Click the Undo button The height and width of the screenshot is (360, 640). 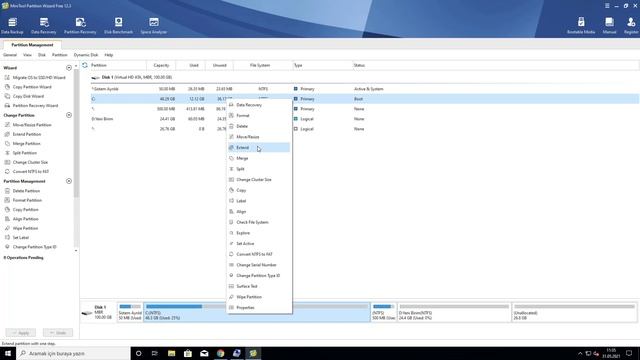click(x=58, y=333)
